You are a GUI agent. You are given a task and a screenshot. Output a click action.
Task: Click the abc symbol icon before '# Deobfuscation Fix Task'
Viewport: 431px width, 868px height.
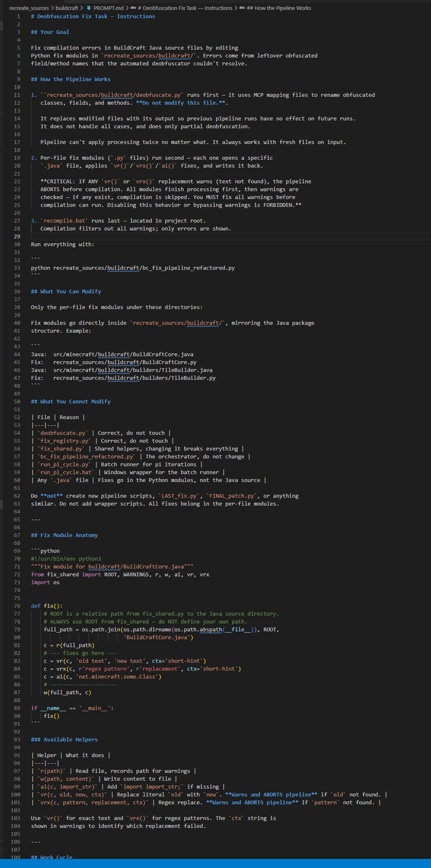[x=133, y=8]
